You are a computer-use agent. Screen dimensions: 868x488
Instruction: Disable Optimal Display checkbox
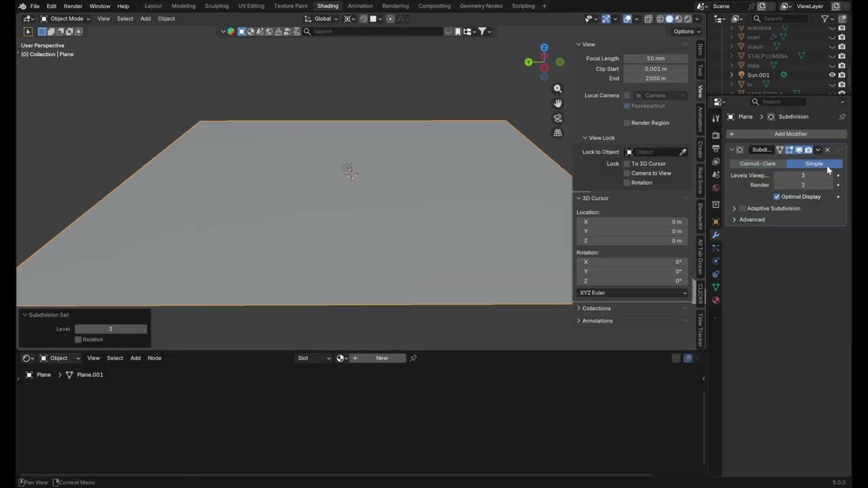coord(777,197)
